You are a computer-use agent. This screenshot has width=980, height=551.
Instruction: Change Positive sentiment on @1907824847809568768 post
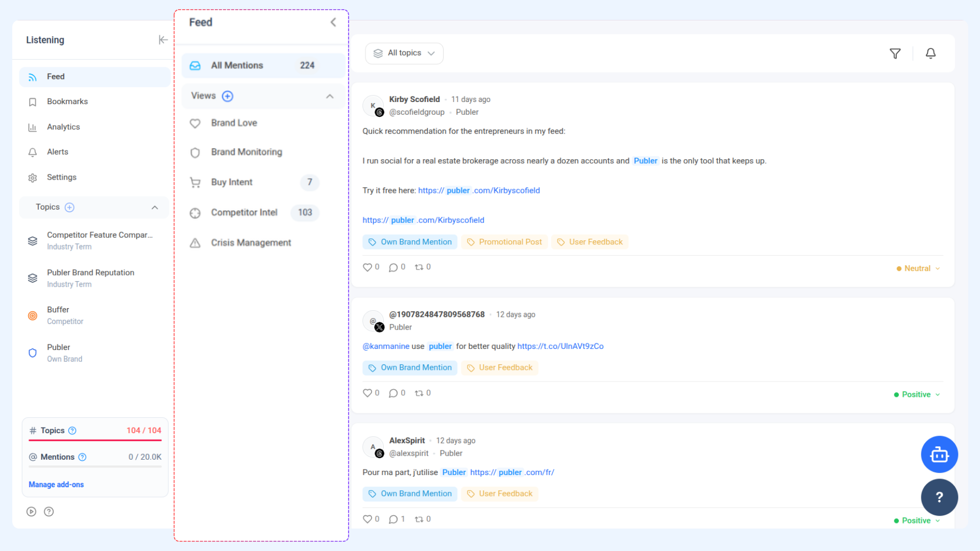click(917, 394)
